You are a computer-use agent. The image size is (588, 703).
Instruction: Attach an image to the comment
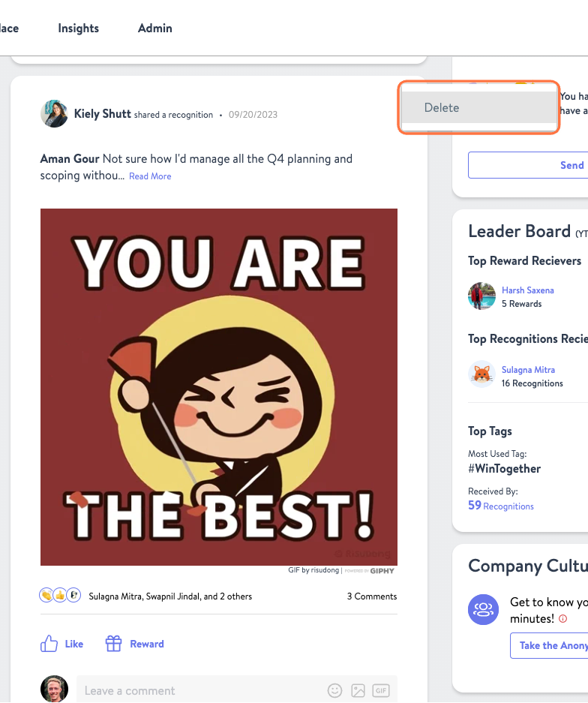coord(358,690)
